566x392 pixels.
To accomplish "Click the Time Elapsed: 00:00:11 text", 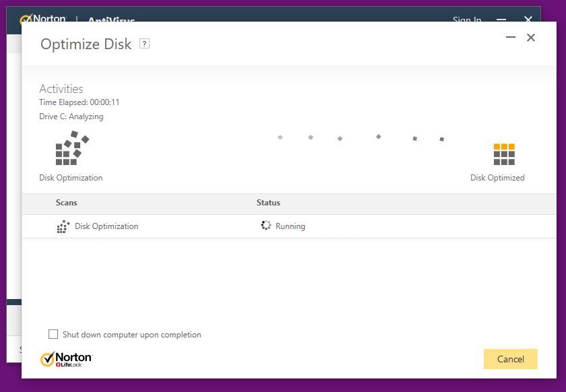I will [x=79, y=102].
